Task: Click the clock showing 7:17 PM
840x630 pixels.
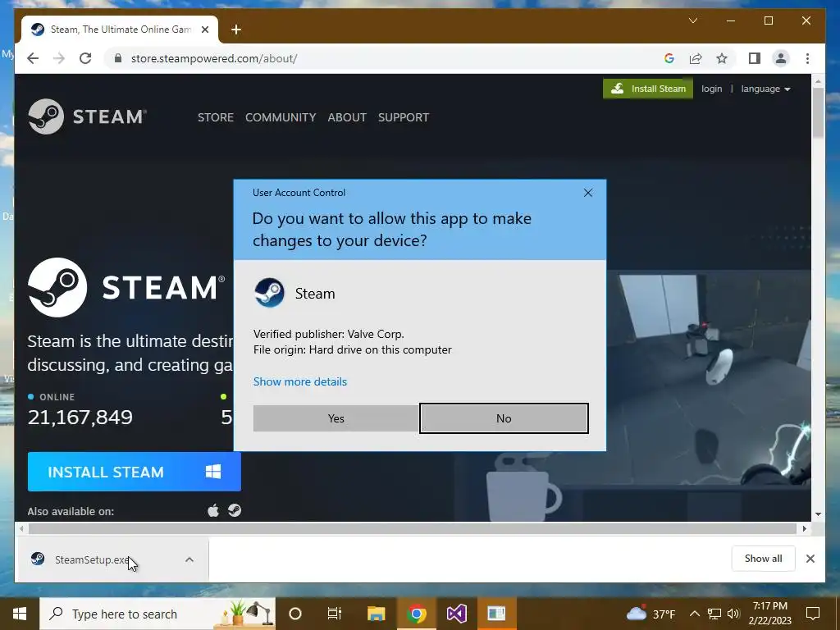Action: tap(769, 614)
